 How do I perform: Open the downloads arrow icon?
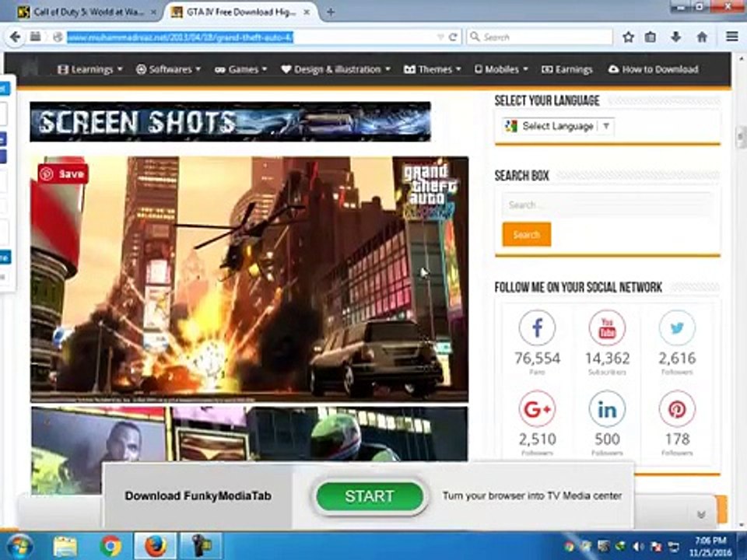[x=675, y=37]
